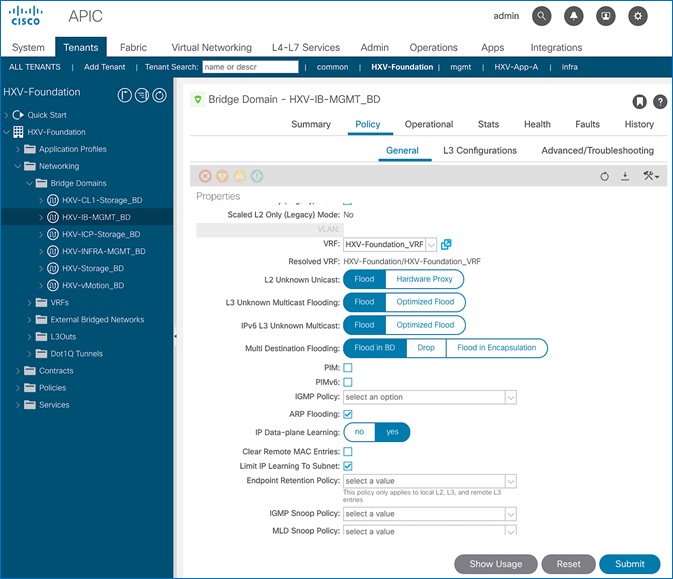Click the Reset button
The height and width of the screenshot is (579, 673).
(x=568, y=564)
